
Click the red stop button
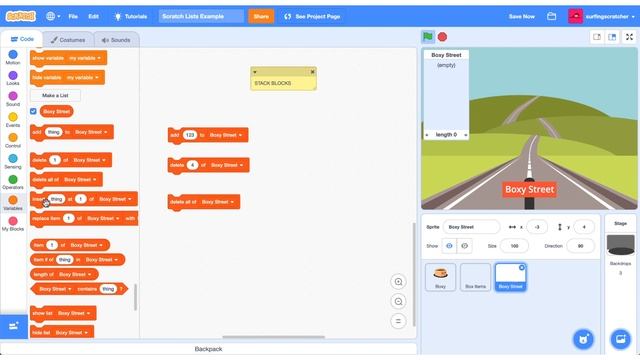442,37
